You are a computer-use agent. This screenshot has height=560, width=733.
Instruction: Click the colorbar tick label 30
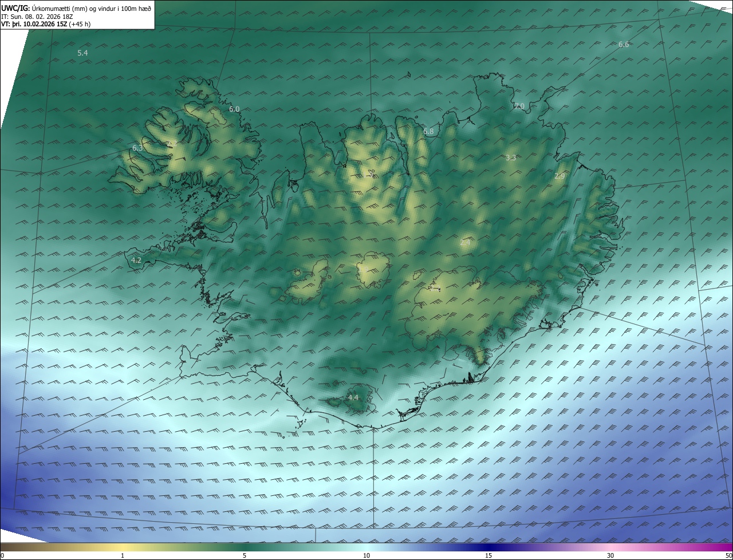(610, 555)
